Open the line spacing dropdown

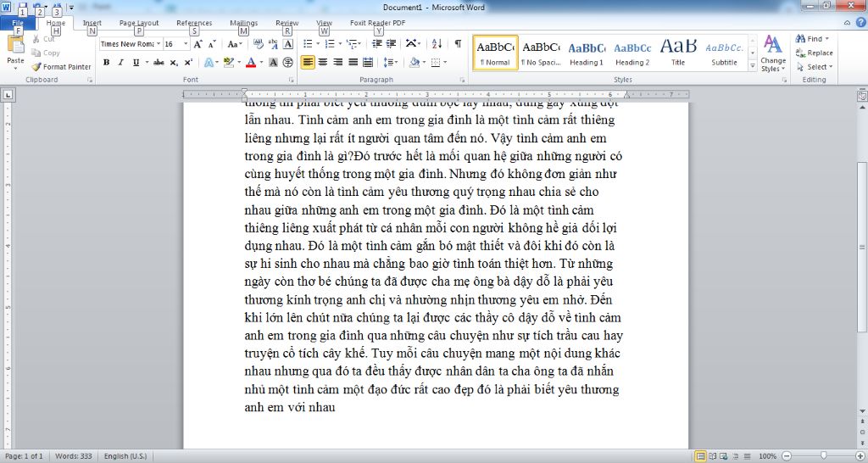tap(391, 63)
